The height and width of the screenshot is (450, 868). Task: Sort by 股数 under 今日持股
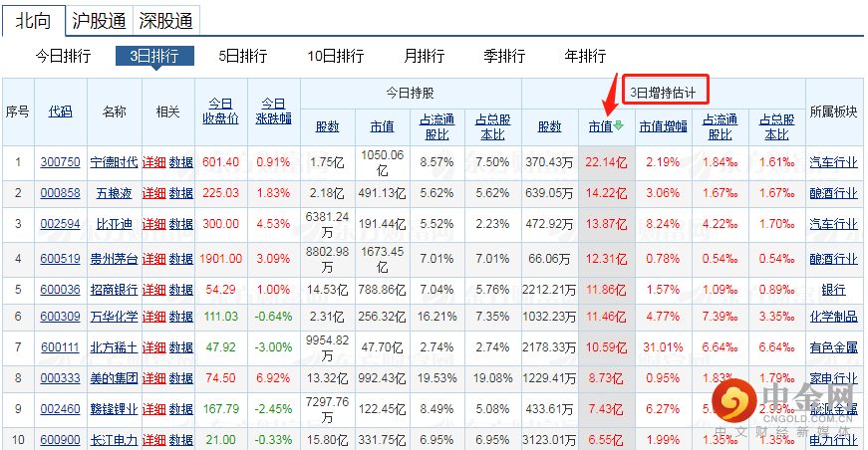point(327,126)
